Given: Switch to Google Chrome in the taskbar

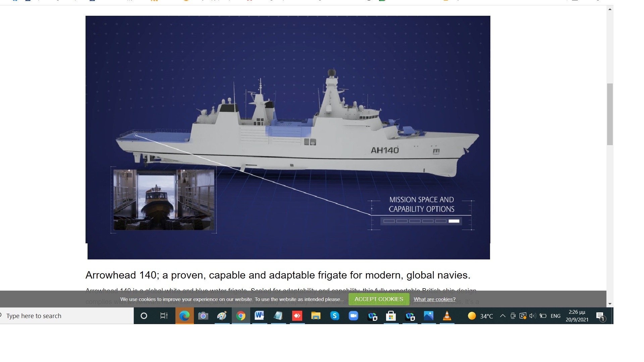Looking at the screenshot, I should [240, 316].
